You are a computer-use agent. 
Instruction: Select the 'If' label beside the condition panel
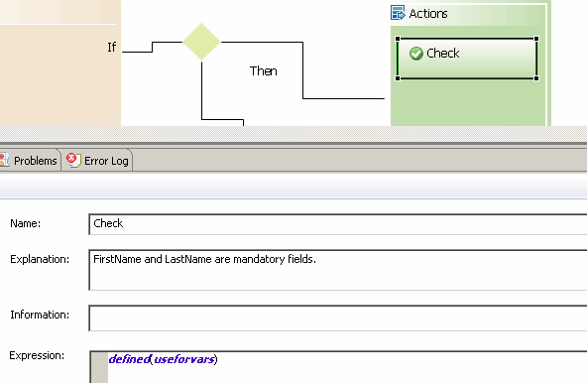[112, 48]
